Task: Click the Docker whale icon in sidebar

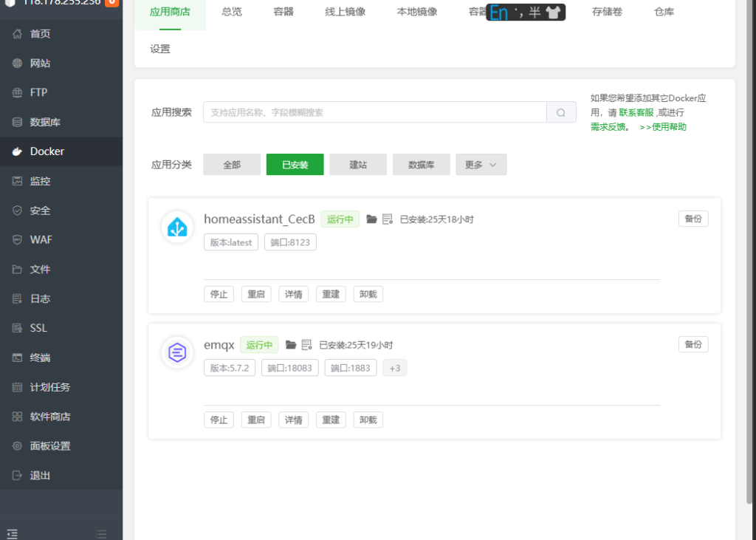Action: (x=18, y=151)
